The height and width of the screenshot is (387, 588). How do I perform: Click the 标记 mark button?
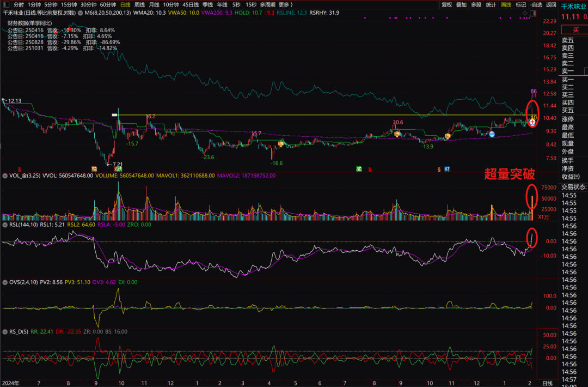coord(521,4)
